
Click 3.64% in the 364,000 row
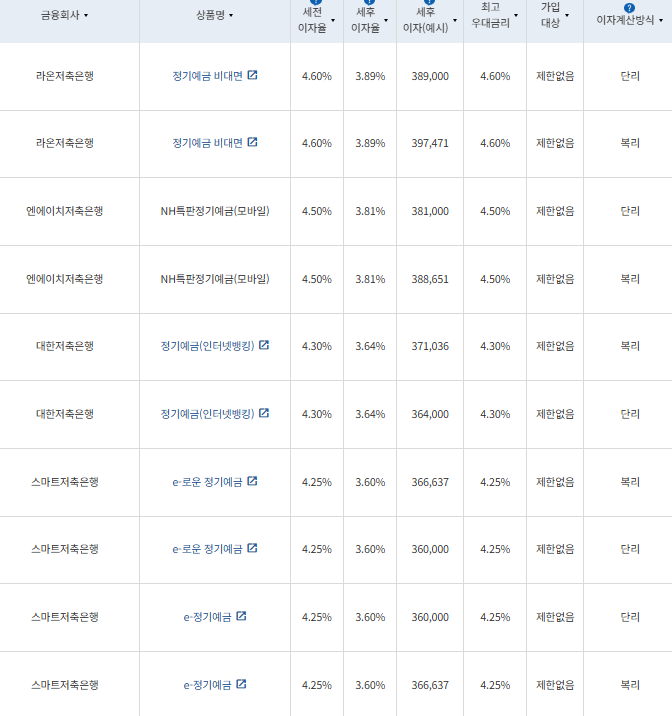370,415
